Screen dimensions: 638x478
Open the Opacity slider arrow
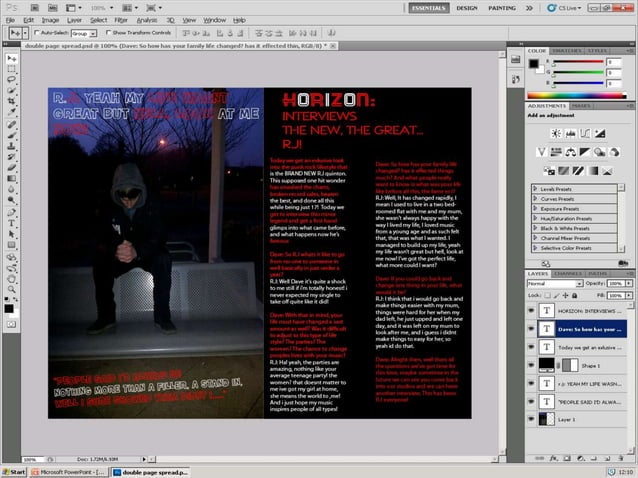coord(629,283)
